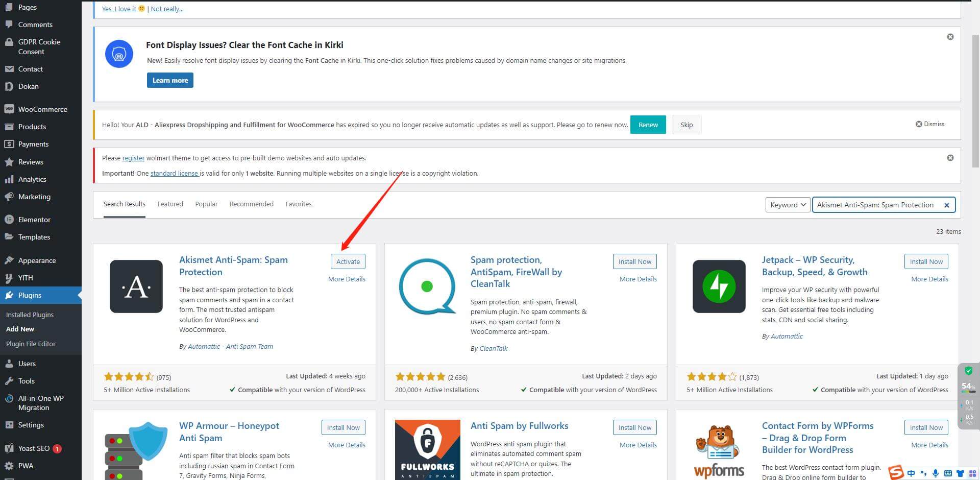
Task: Dismiss the Kirki font cache notice
Action: click(950, 37)
